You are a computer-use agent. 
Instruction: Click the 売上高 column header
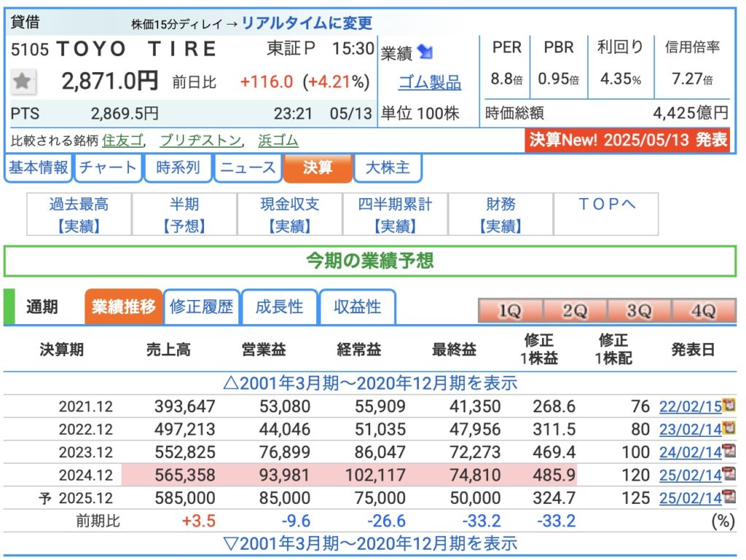(168, 350)
